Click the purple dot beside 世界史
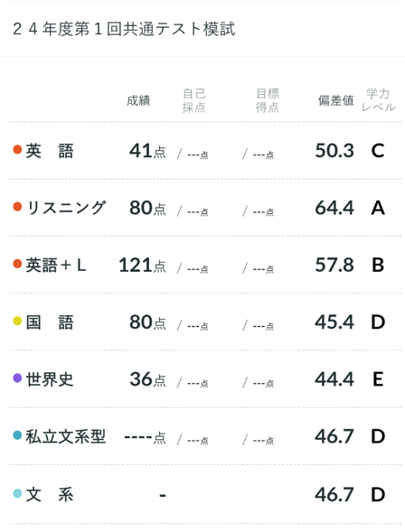Screen dimensions: 405x532 click(x=17, y=378)
